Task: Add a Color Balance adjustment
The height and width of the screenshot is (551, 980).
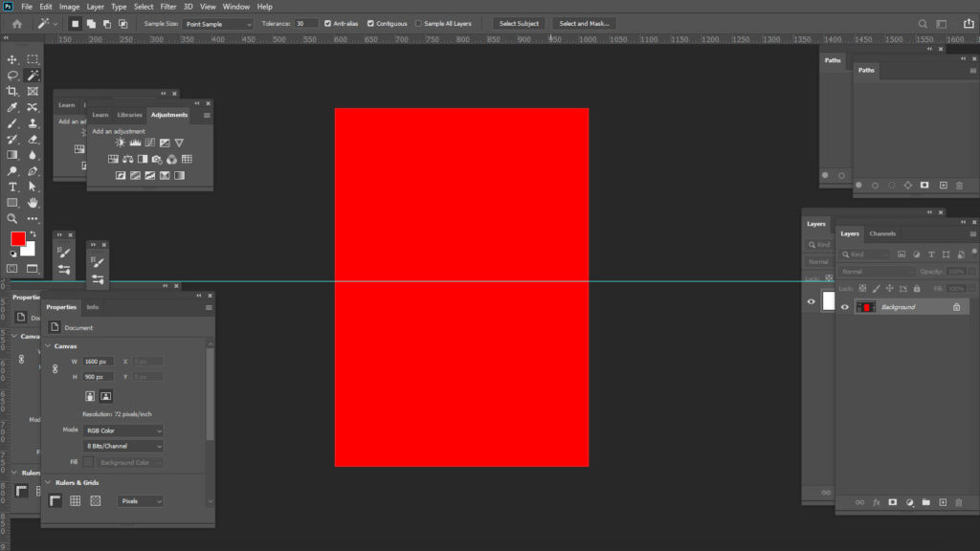Action: tap(127, 160)
